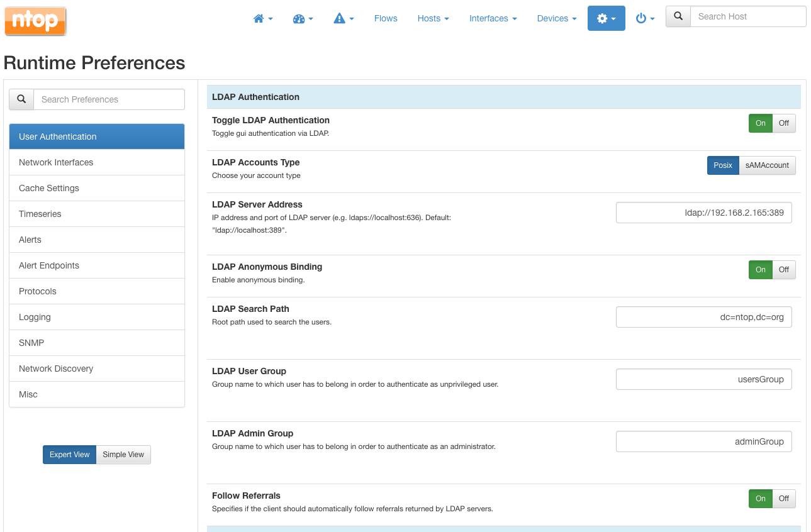The image size is (811, 532).
Task: Click the Search Preferences magnifier icon
Action: point(21,99)
